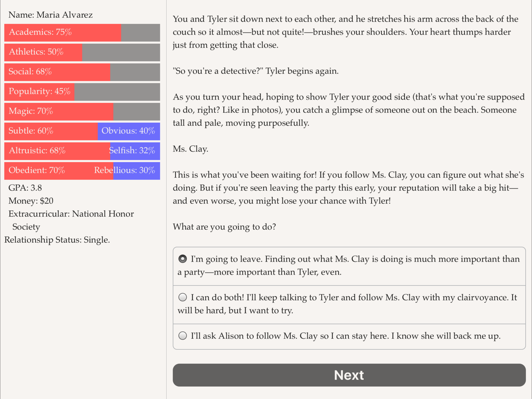532x399 pixels.
Task: Click the Altruistic 68% bar segment
Action: 57,151
